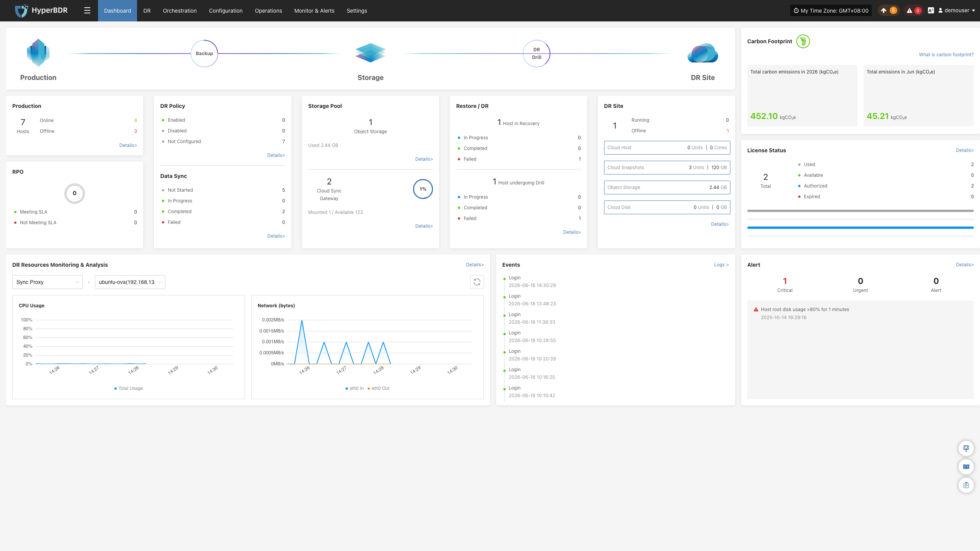Click the red critical alert triangle icon
The height and width of the screenshot is (551, 980).
[x=756, y=310]
